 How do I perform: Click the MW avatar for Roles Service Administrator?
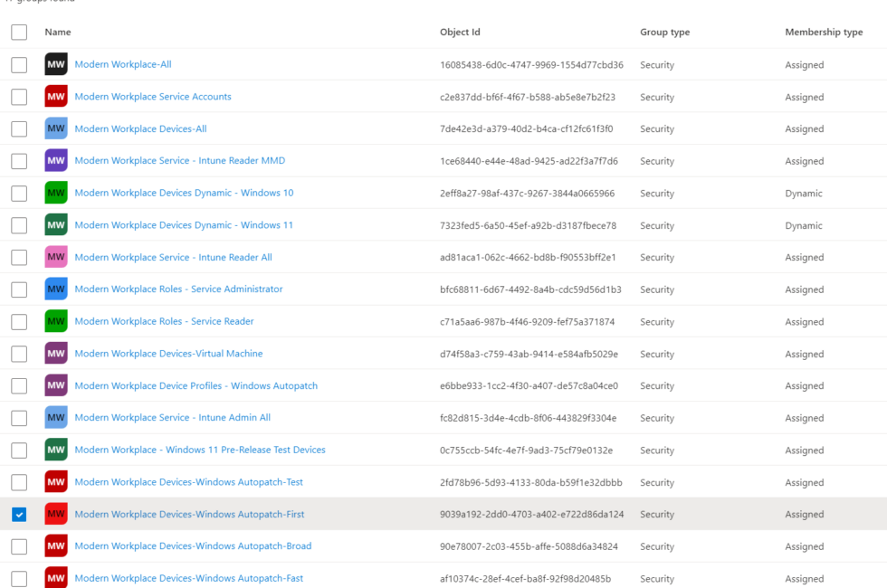(x=56, y=289)
